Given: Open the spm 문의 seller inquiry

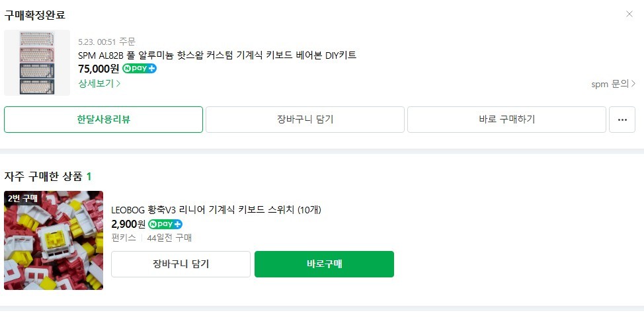Looking at the screenshot, I should (613, 84).
